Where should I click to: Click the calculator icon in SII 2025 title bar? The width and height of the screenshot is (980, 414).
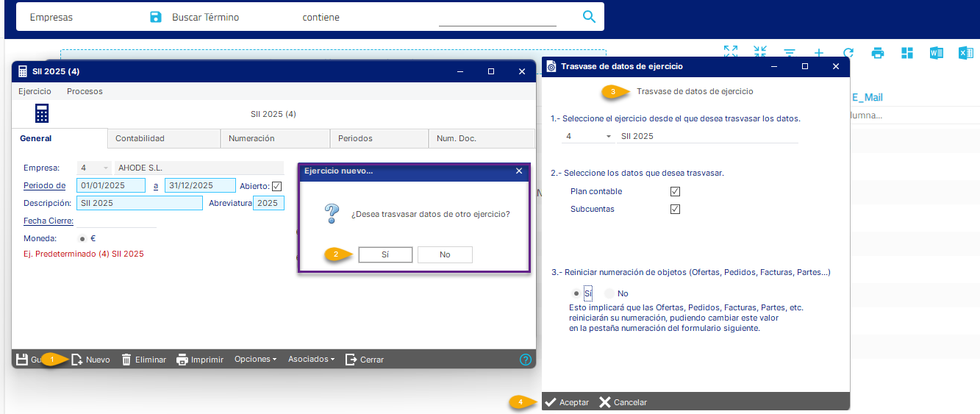[x=23, y=71]
